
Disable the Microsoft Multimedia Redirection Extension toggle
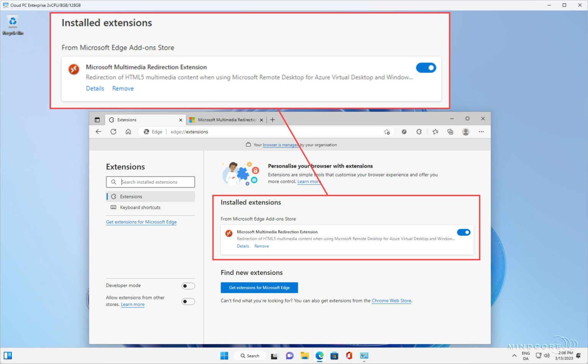[464, 232]
